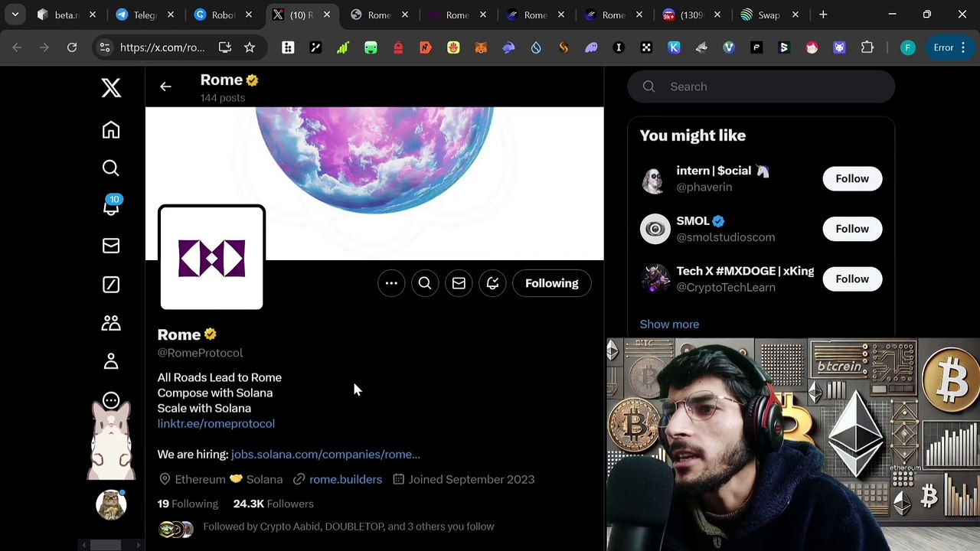
Task: Open the red padlock extension
Action: pyautogui.click(x=398, y=47)
